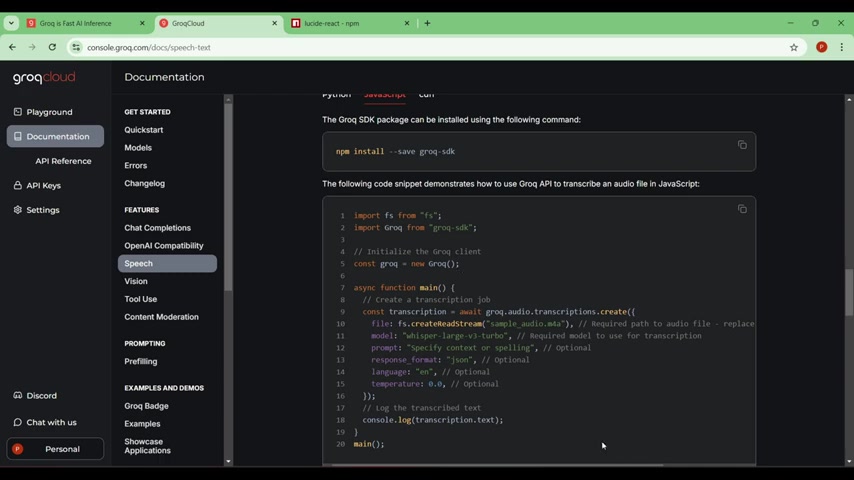Click the main page scrollbar thumb
This screenshot has width=854, height=480.
[849, 292]
